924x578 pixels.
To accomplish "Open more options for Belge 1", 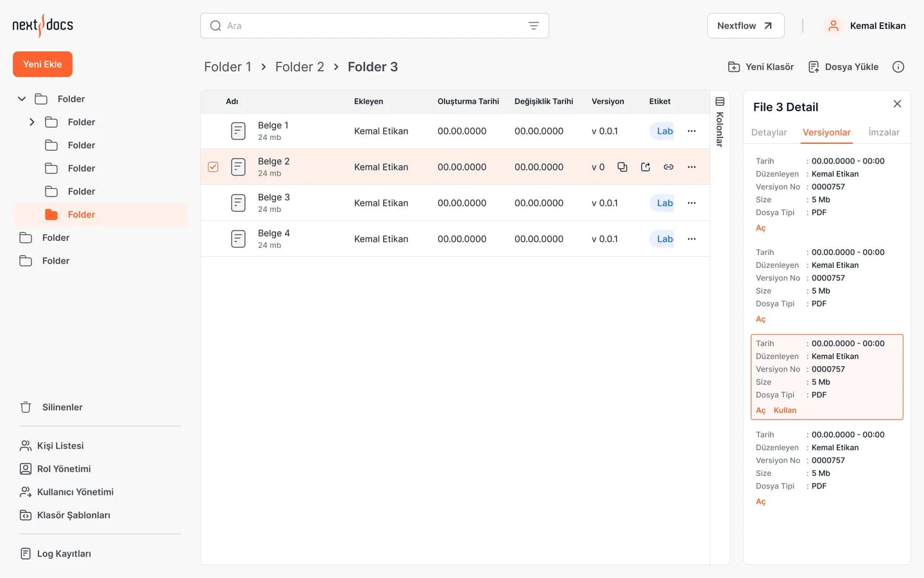I will pyautogui.click(x=692, y=131).
